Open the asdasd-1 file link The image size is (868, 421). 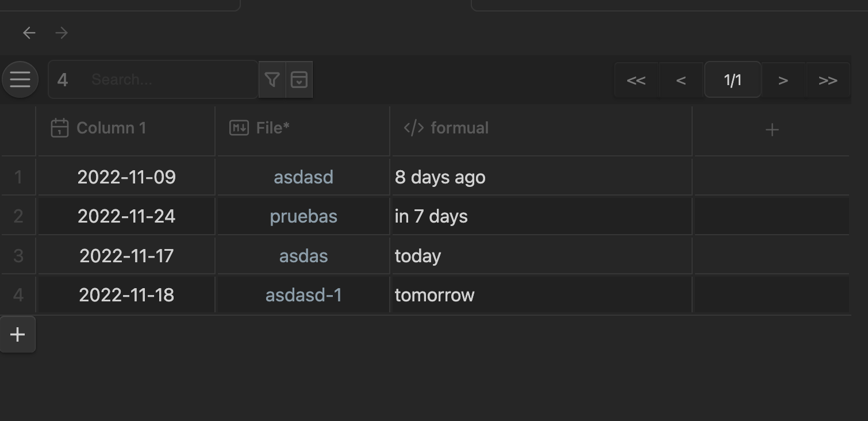tap(303, 294)
